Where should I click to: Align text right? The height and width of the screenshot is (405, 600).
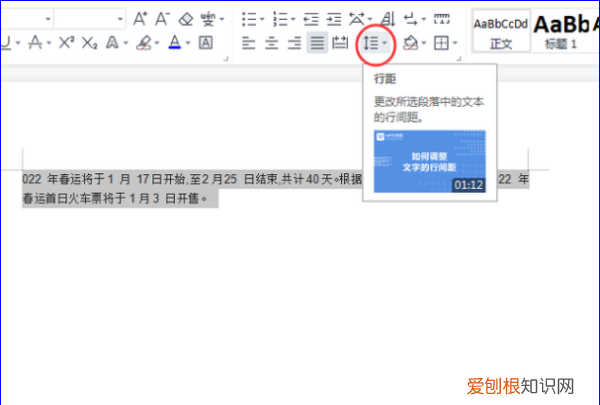[294, 42]
